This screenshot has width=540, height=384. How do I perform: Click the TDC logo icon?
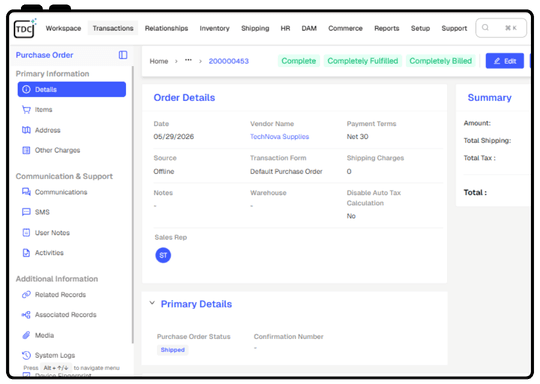click(x=24, y=28)
